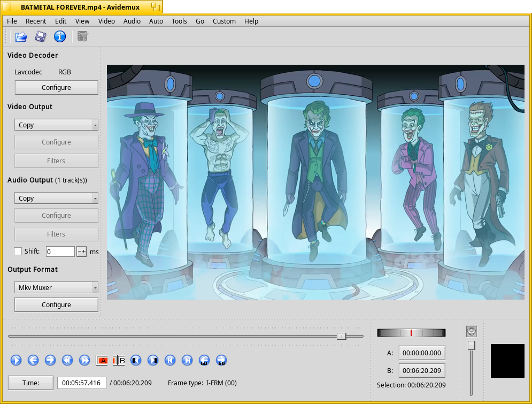532x404 pixels.
Task: Save video using the floppy disk icon
Action: coord(41,37)
